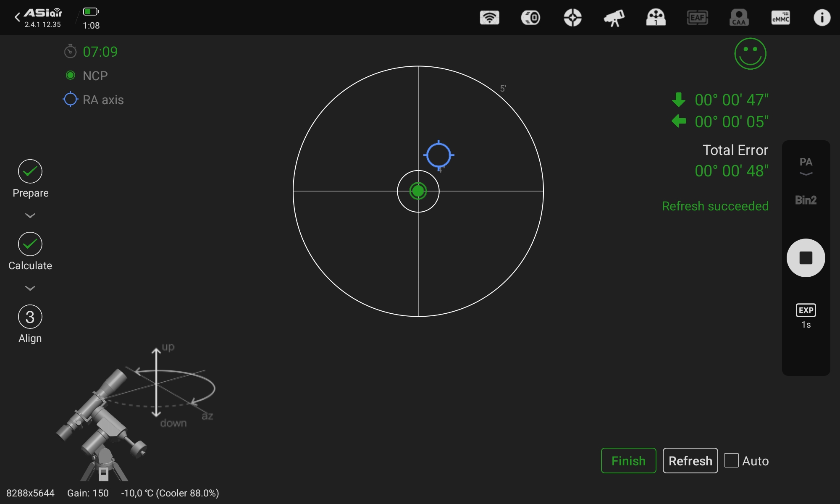The image size is (840, 504).
Task: Tap the cooler temperature status text
Action: tap(170, 493)
